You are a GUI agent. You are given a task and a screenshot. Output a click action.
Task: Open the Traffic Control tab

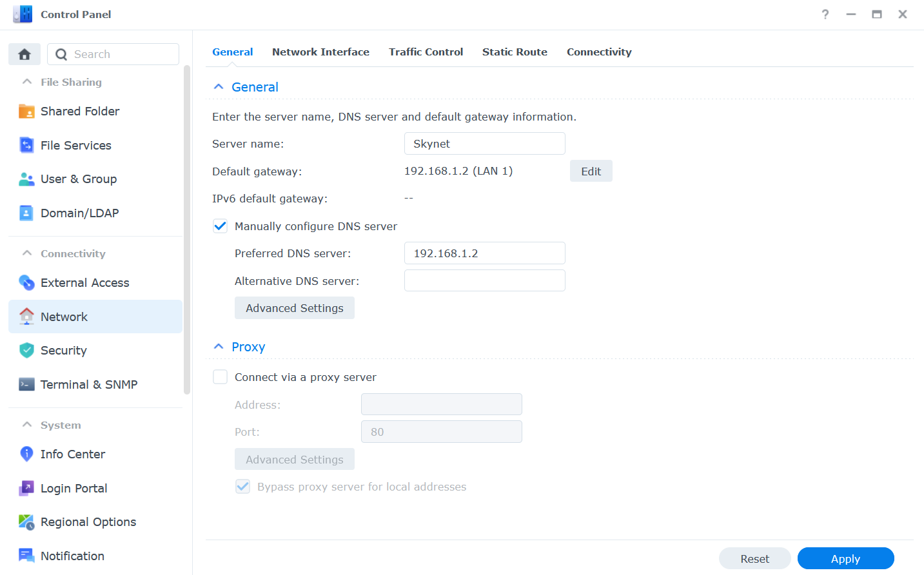[426, 52]
